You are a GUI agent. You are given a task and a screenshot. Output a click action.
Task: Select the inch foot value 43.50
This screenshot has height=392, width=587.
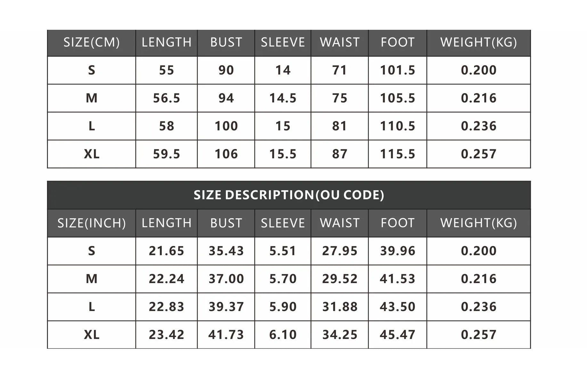coord(397,307)
